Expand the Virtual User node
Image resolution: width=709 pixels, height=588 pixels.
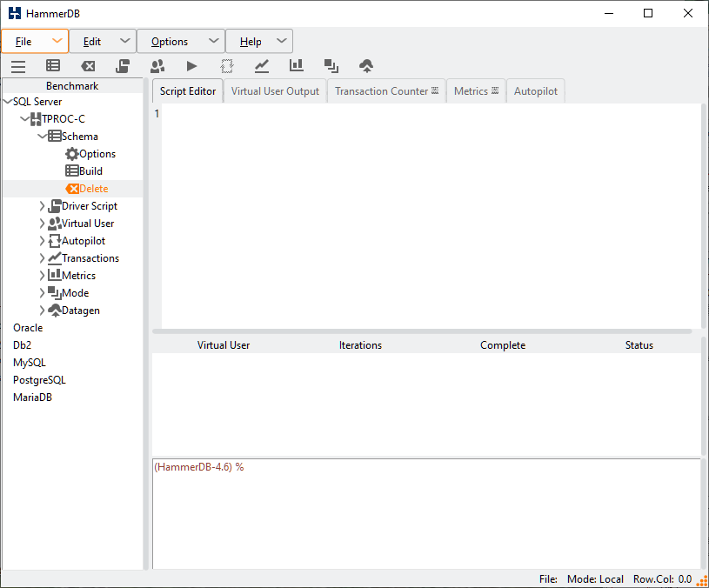pos(42,224)
